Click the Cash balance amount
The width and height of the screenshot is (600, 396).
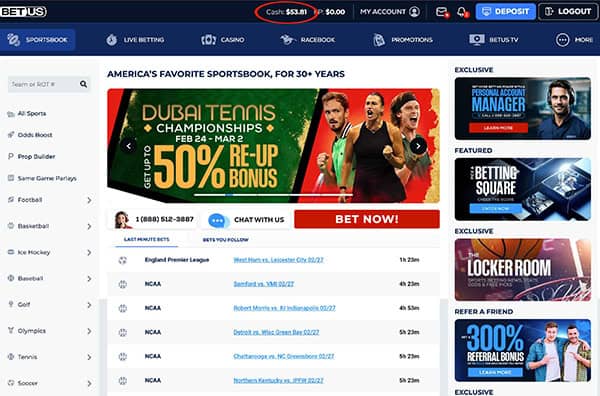[296, 12]
